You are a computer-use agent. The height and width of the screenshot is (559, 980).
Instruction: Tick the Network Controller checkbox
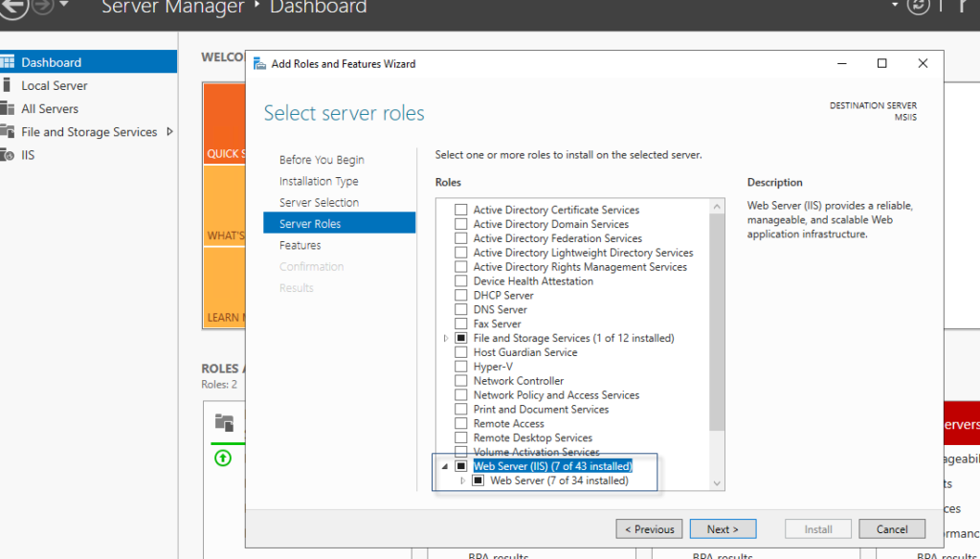point(460,381)
